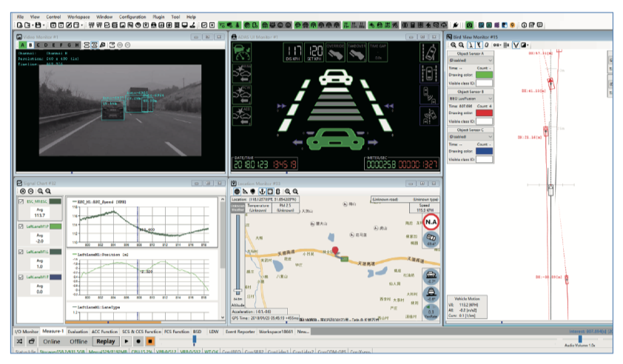This screenshot has width=623, height=364.
Task: Click Object Sensor B visible class ID field
Action: (484, 121)
